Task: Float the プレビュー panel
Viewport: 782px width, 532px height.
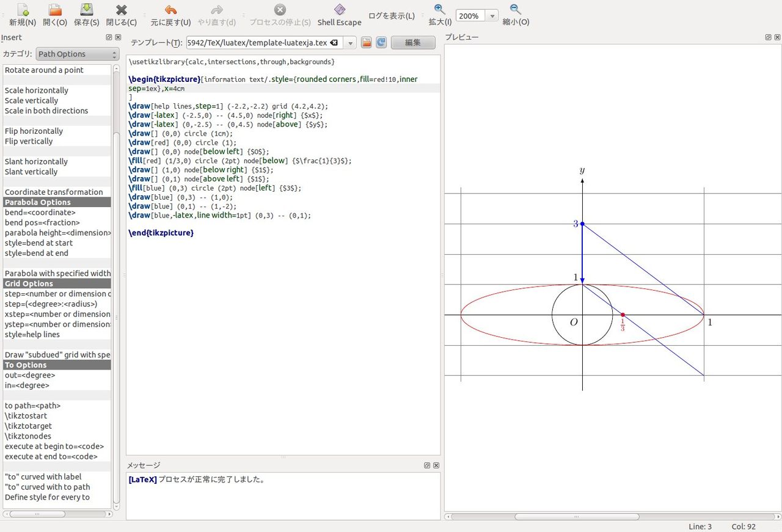Action: [x=768, y=37]
